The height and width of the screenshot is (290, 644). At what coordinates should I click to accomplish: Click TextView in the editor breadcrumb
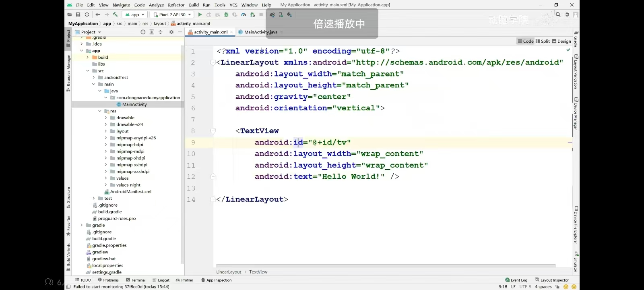(x=258, y=272)
